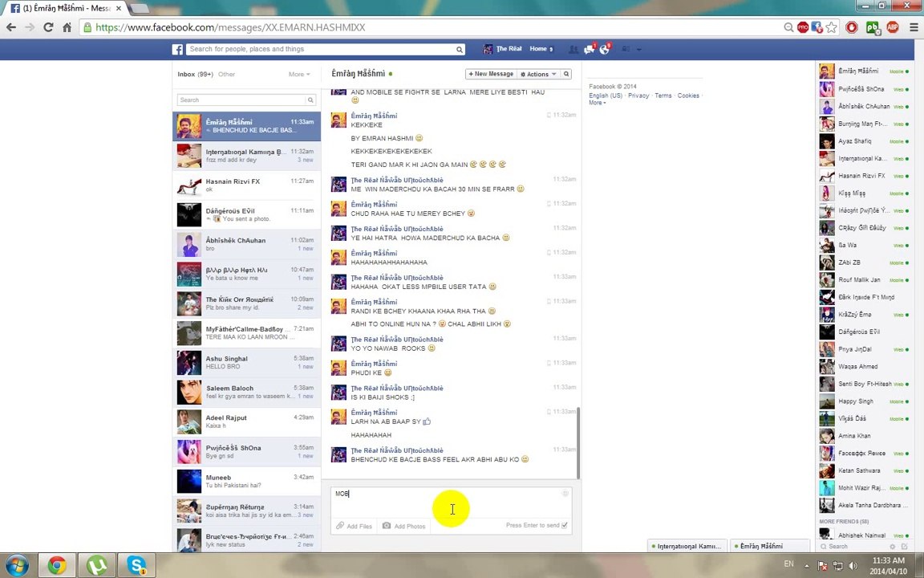Click the conversation scrollbar thumb

(x=578, y=442)
